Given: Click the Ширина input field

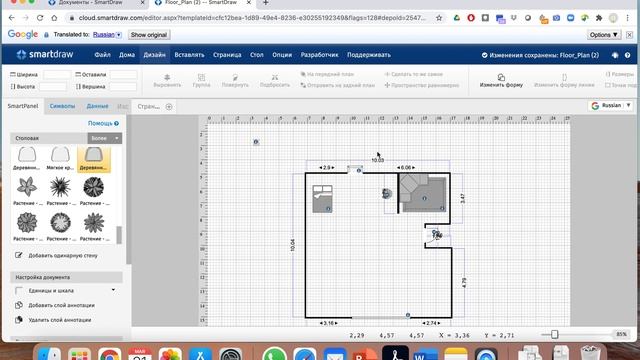Looking at the screenshot, I should click(x=57, y=74).
